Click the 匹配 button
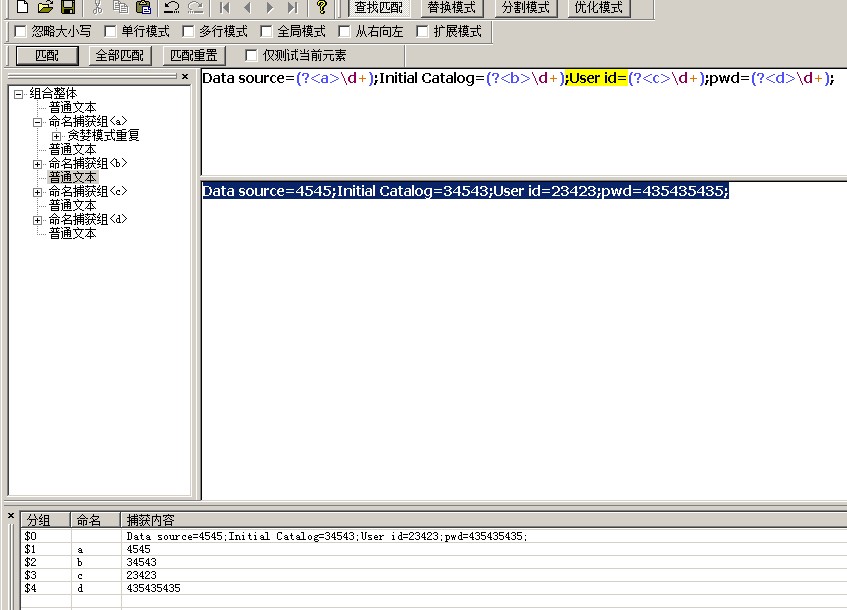The image size is (847, 610). 47,56
